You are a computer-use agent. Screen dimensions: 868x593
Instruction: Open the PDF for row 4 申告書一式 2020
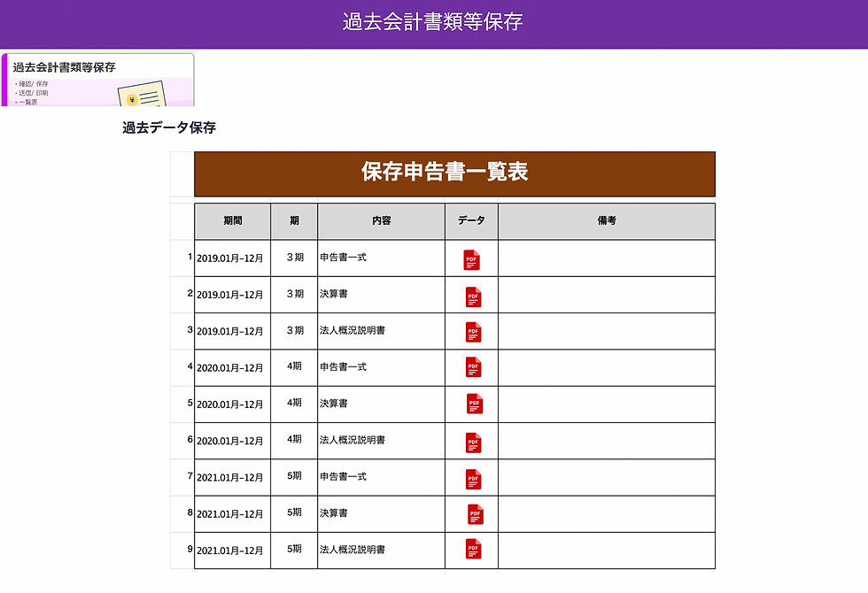473,367
